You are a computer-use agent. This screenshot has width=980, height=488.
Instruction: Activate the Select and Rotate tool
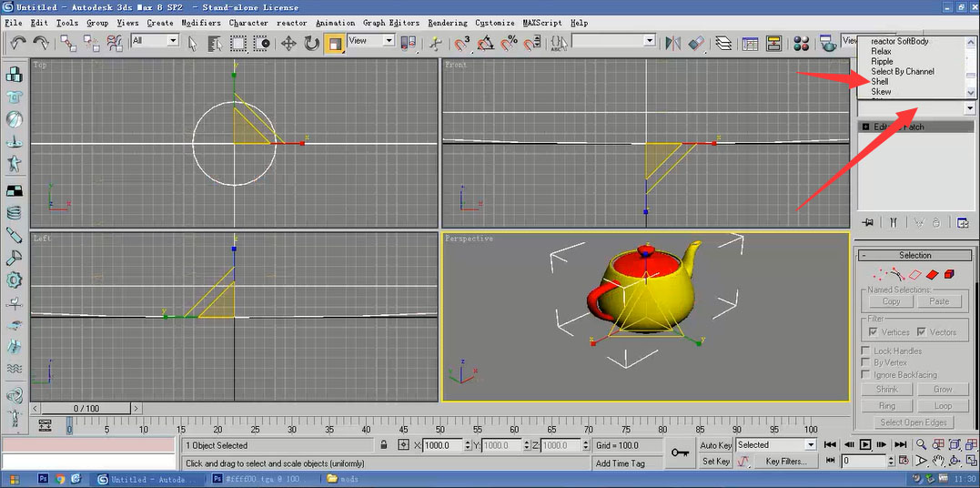(311, 43)
